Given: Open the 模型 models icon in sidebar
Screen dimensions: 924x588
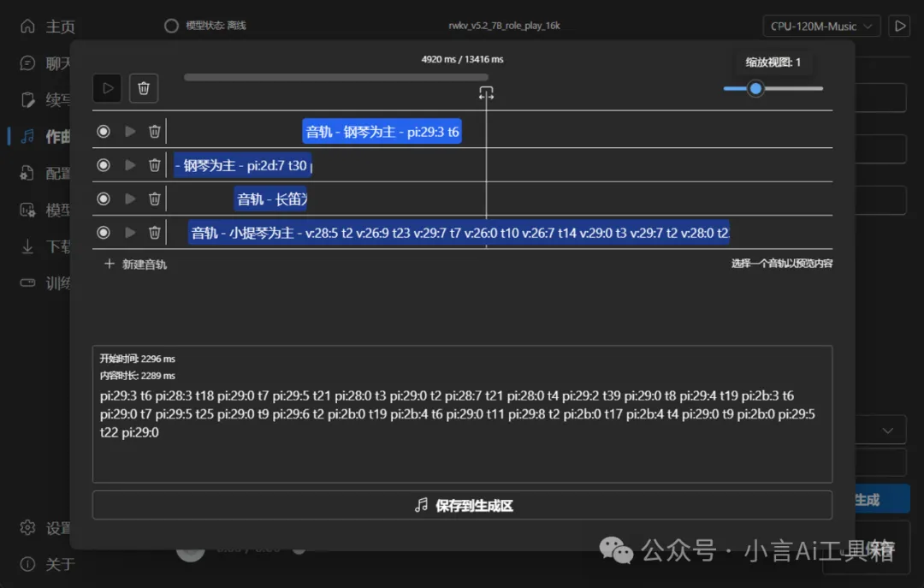Looking at the screenshot, I should [27, 210].
